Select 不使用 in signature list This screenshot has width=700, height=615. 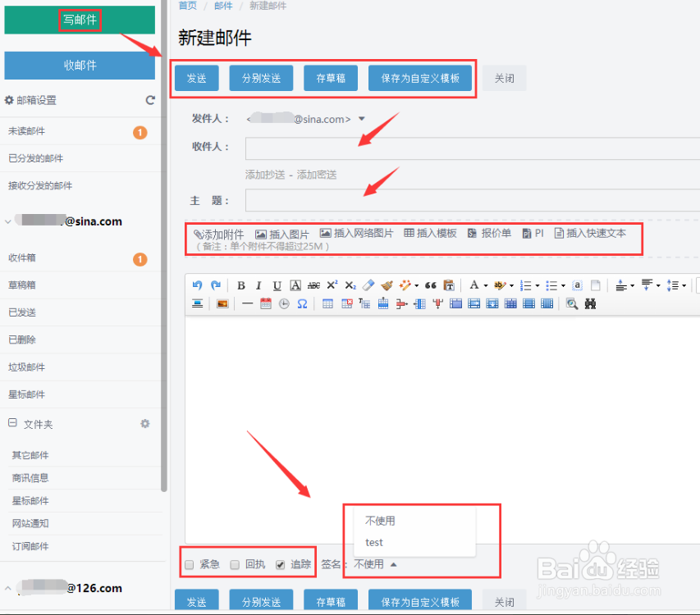[380, 521]
